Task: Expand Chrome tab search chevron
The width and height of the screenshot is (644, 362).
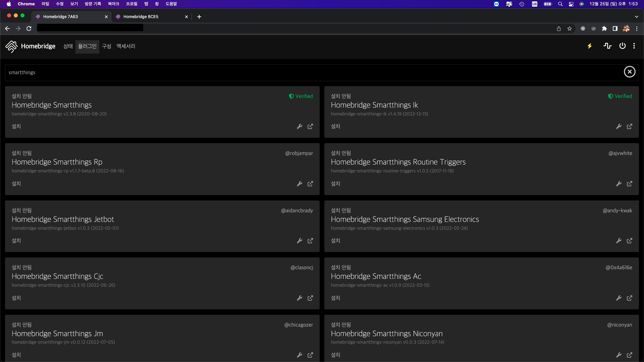Action: tap(636, 16)
